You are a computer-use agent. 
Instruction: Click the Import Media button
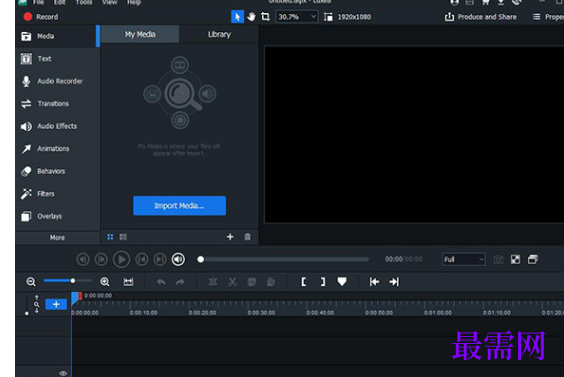[179, 206]
